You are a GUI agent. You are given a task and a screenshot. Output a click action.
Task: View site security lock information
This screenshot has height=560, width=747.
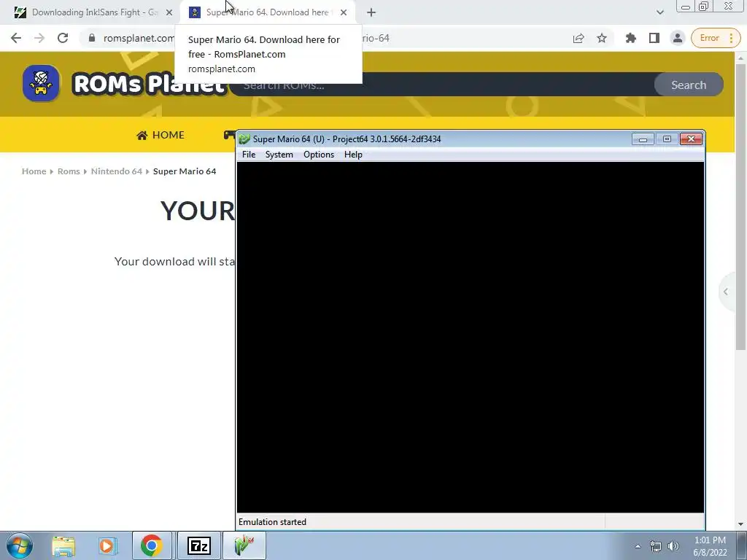pos(92,38)
